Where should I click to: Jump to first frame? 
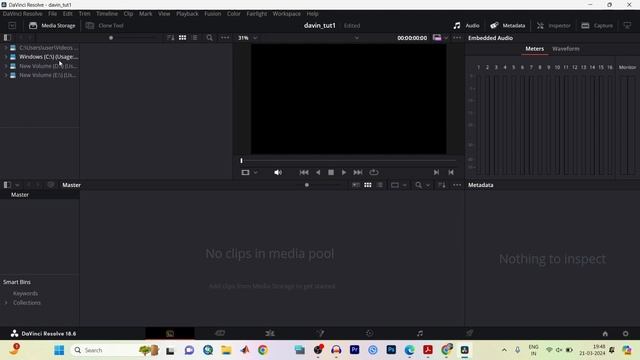[x=304, y=172]
